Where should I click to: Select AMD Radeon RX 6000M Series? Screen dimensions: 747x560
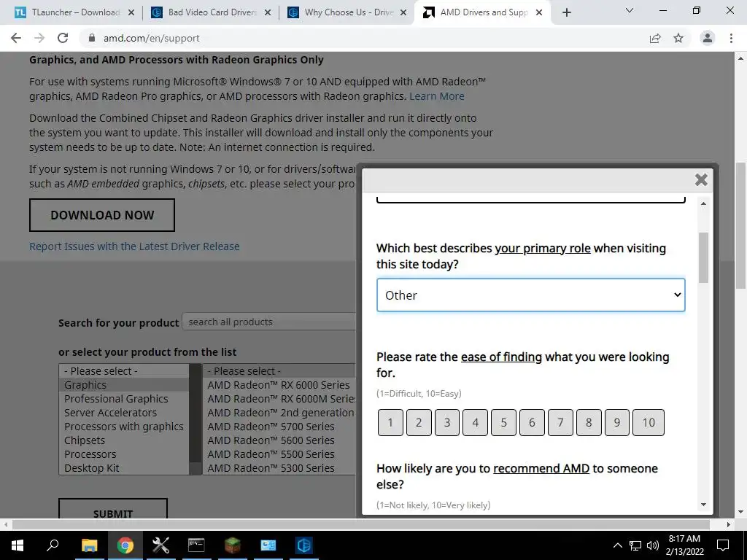[x=279, y=399]
